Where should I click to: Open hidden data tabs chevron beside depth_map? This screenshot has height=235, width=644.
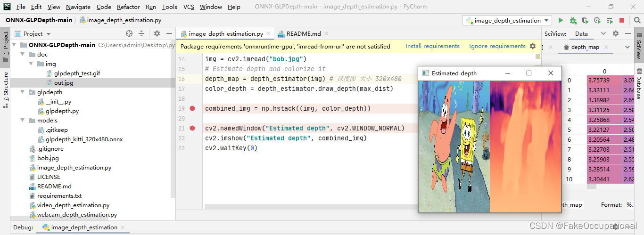pyautogui.click(x=627, y=47)
